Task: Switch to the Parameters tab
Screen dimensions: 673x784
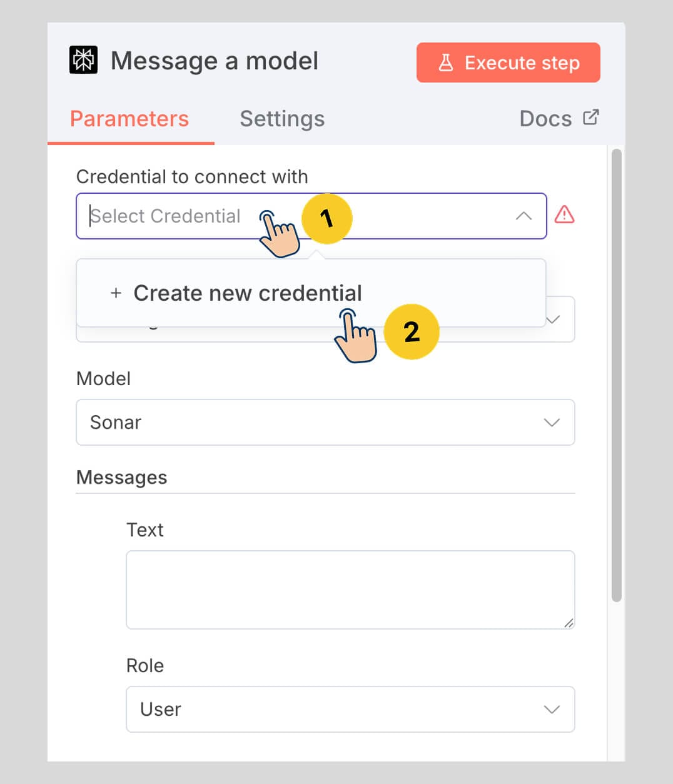Action: coord(129,119)
